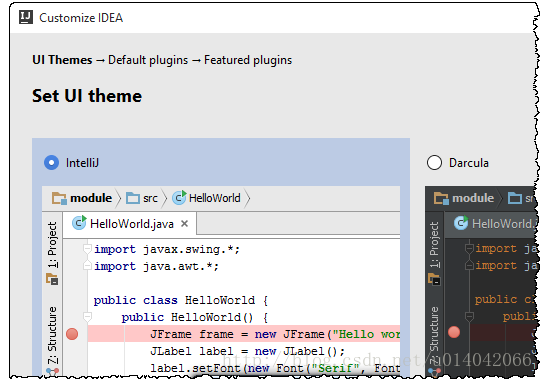
Task: Collapse the first import fold marker in Darcula preview
Action: 469,248
